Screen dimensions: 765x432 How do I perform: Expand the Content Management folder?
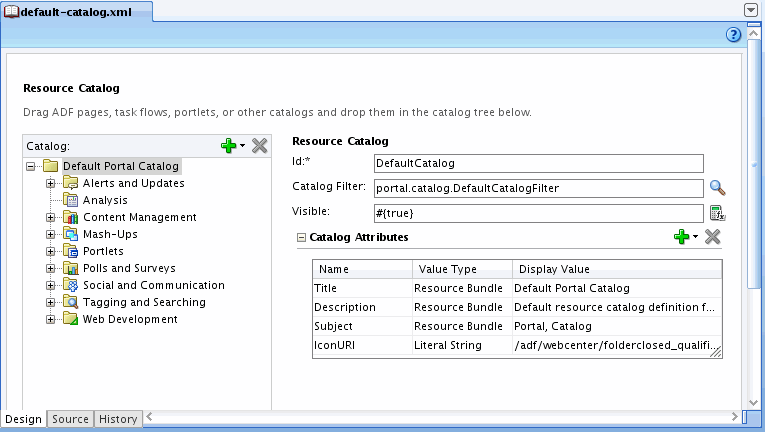pyautogui.click(x=50, y=218)
